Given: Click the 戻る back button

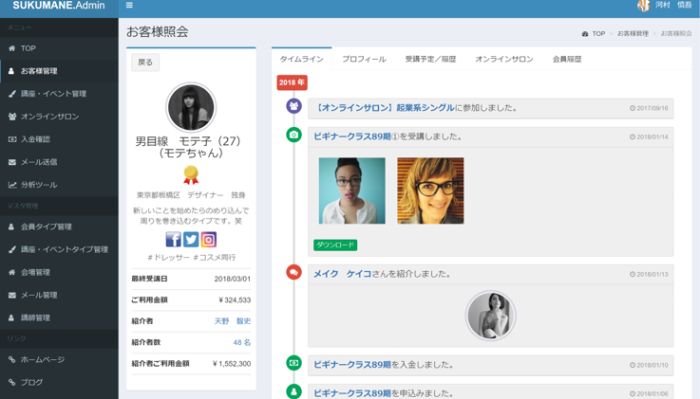Looking at the screenshot, I should coord(145,62).
